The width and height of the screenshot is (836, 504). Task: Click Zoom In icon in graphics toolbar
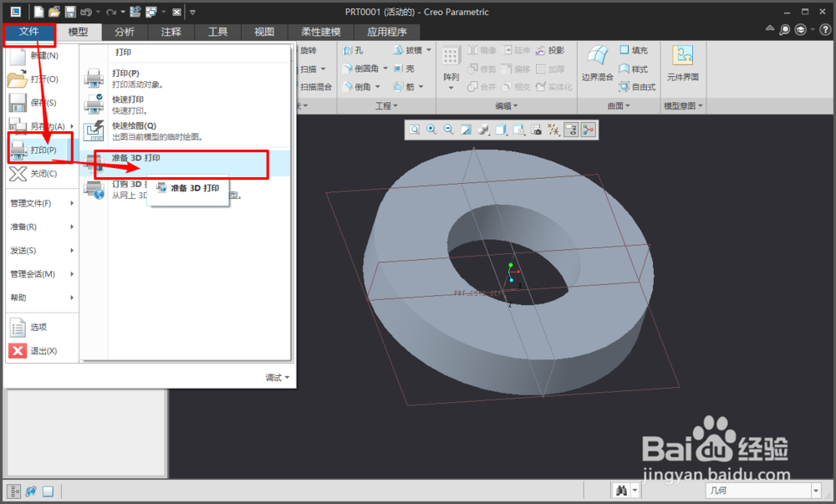click(x=431, y=130)
